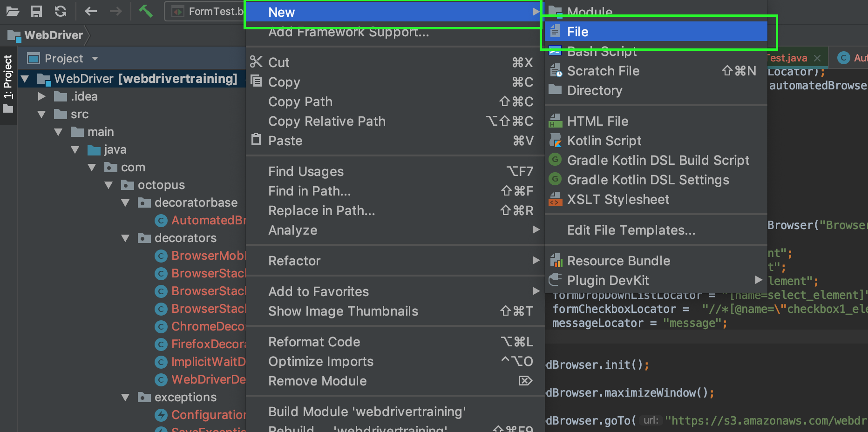Image resolution: width=868 pixels, height=432 pixels.
Task: Click the Synchronize refresh icon
Action: click(61, 11)
